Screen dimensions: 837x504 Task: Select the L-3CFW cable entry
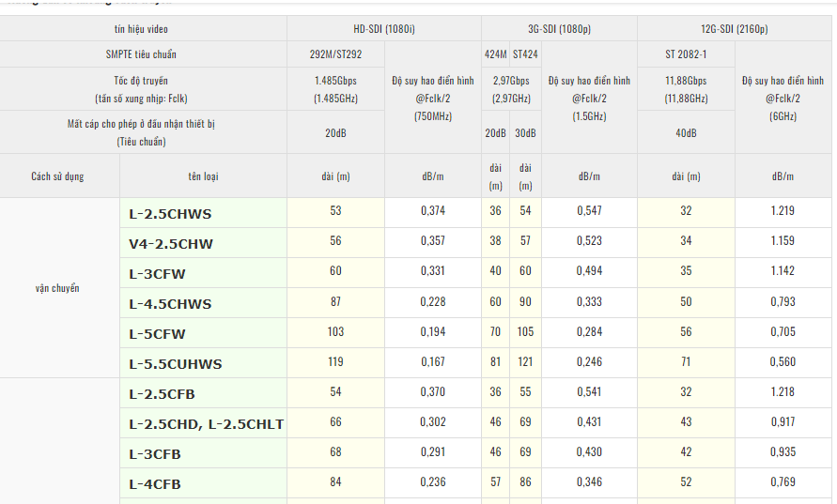pyautogui.click(x=157, y=274)
